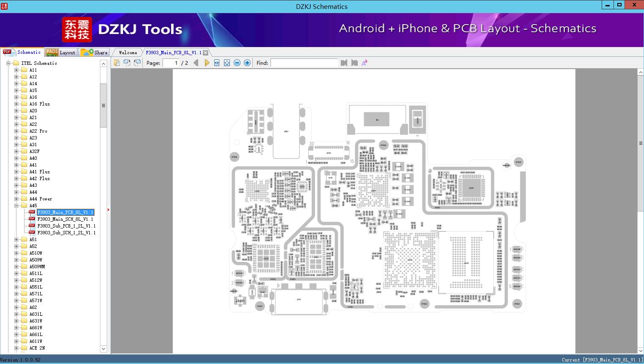Select the A42 Plus folder
644x364 pixels.
pos(39,178)
